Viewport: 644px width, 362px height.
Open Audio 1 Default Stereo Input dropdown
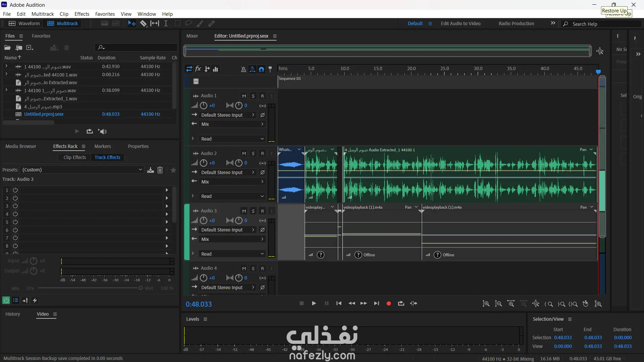pyautogui.click(x=228, y=115)
